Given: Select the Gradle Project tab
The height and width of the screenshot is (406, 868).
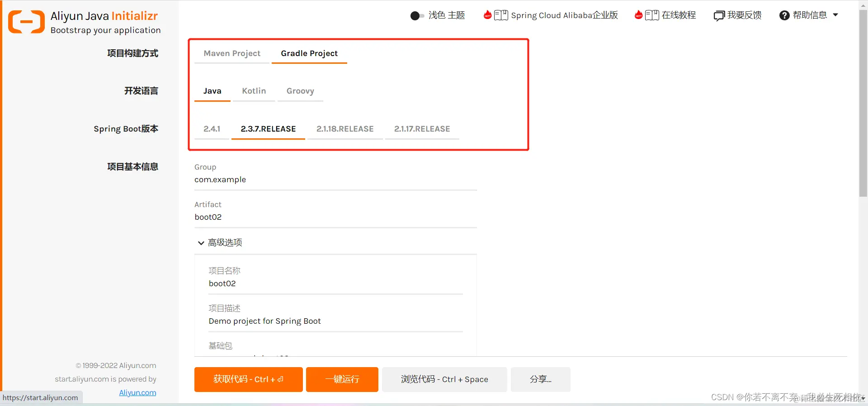Looking at the screenshot, I should 309,53.
